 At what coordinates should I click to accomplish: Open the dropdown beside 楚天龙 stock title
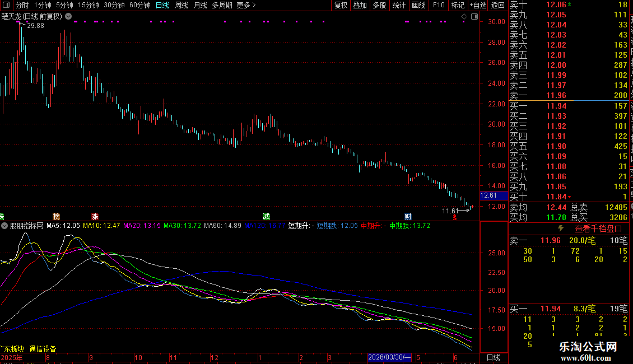(x=68, y=17)
